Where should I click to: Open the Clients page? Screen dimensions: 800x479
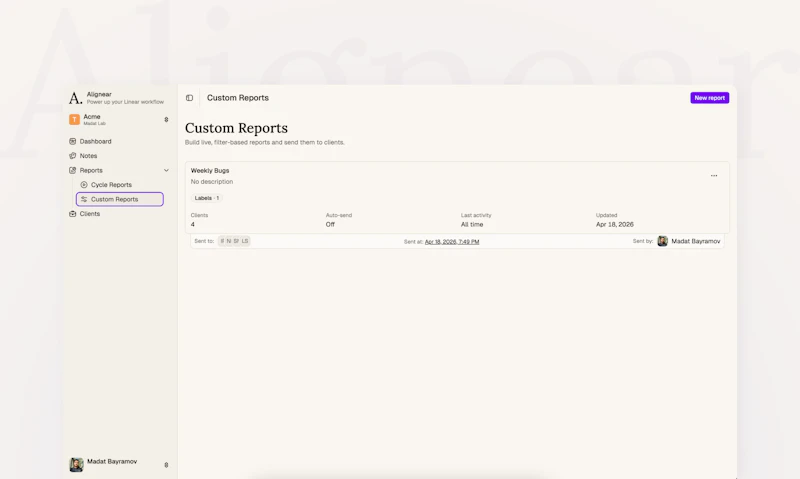90,214
